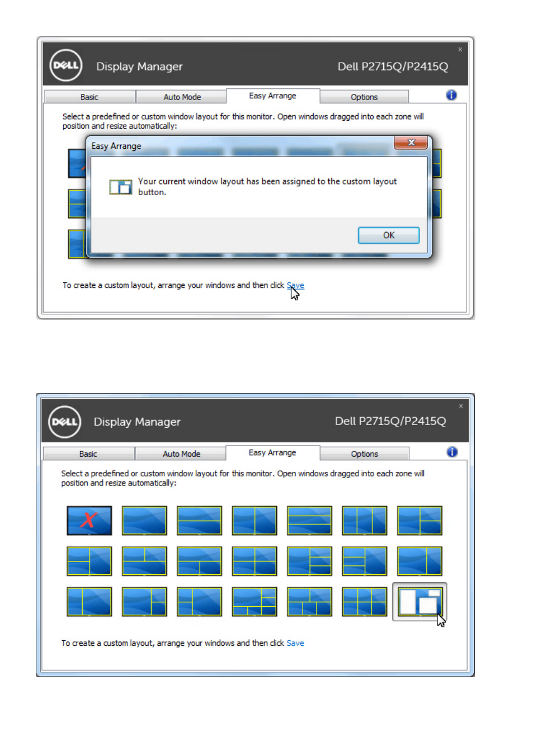The width and height of the screenshot is (533, 756).
Task: Select the red X no-layout icon
Action: [x=89, y=521]
